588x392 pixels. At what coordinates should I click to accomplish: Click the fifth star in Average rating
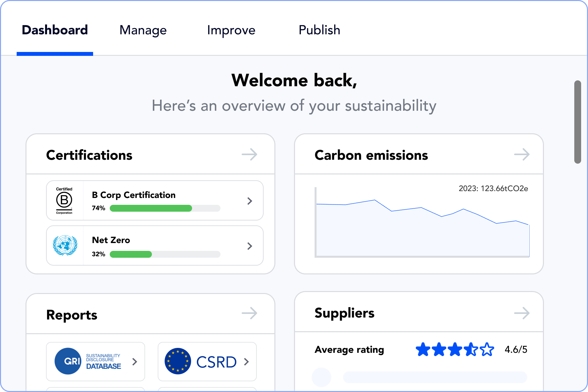coord(487,349)
